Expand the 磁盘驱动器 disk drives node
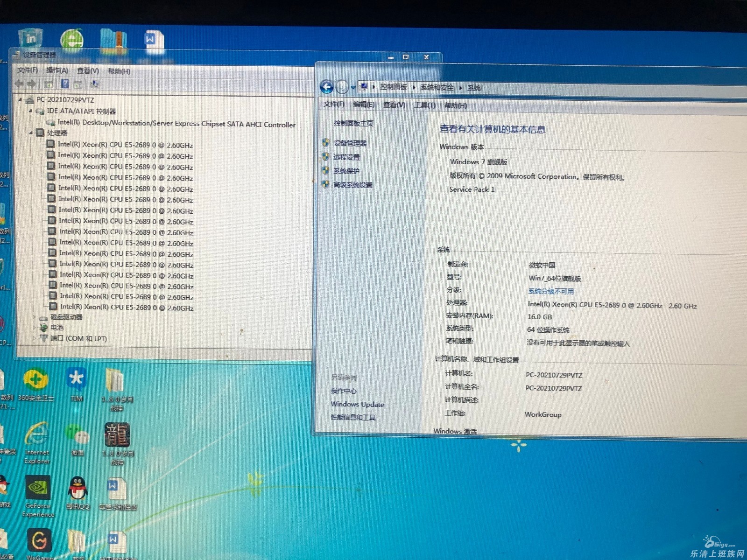Screen dimensions: 747x560 pos(35,317)
